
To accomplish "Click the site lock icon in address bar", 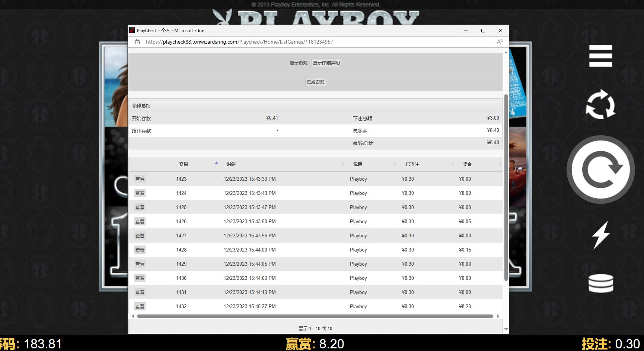I will (x=137, y=42).
